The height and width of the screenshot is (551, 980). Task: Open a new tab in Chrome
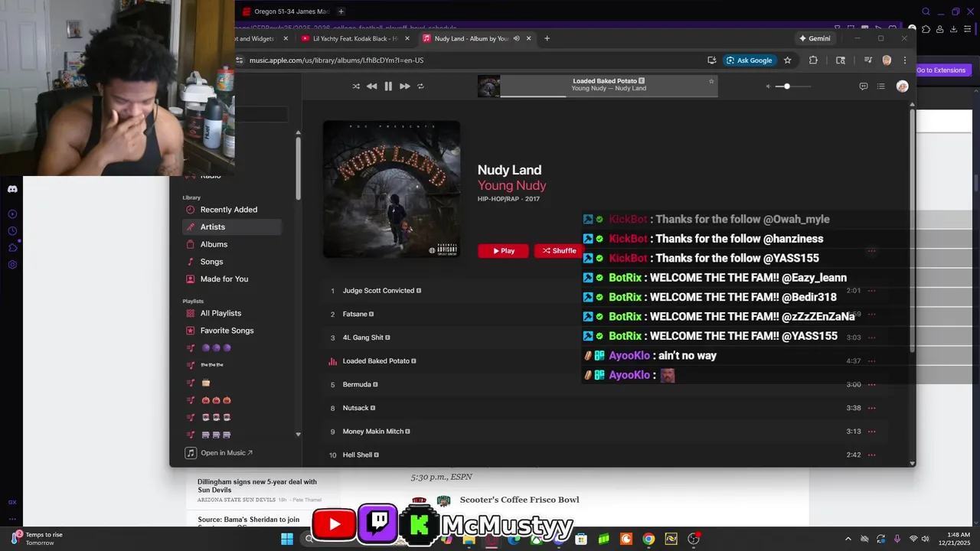click(547, 38)
